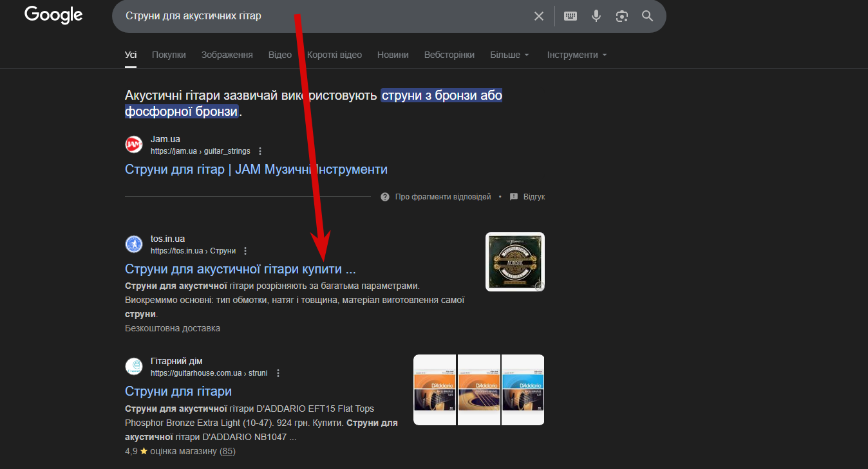Image resolution: width=868 pixels, height=469 pixels.
Task: Click the 'Безкоштовна доставка' text
Action: 173,328
